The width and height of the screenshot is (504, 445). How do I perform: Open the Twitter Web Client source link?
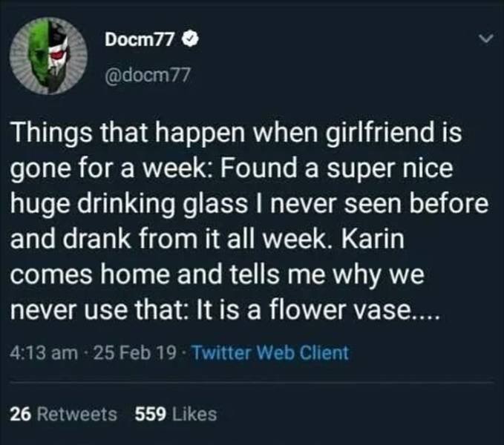[x=269, y=353]
